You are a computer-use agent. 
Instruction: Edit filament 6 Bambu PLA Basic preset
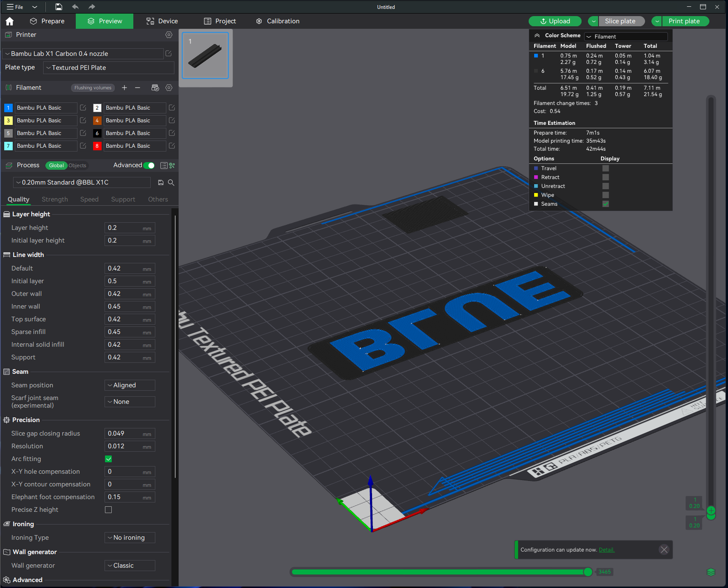[x=172, y=133]
